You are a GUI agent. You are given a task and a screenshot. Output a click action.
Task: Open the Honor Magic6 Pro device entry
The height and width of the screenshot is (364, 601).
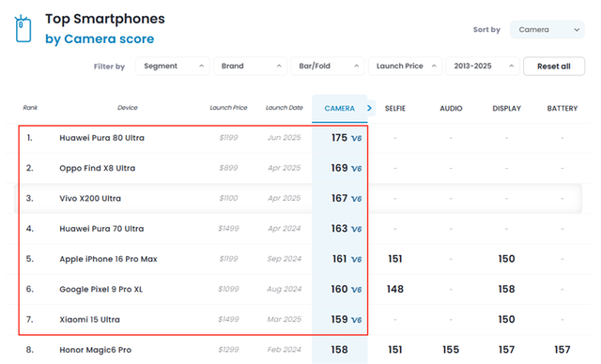[96, 350]
